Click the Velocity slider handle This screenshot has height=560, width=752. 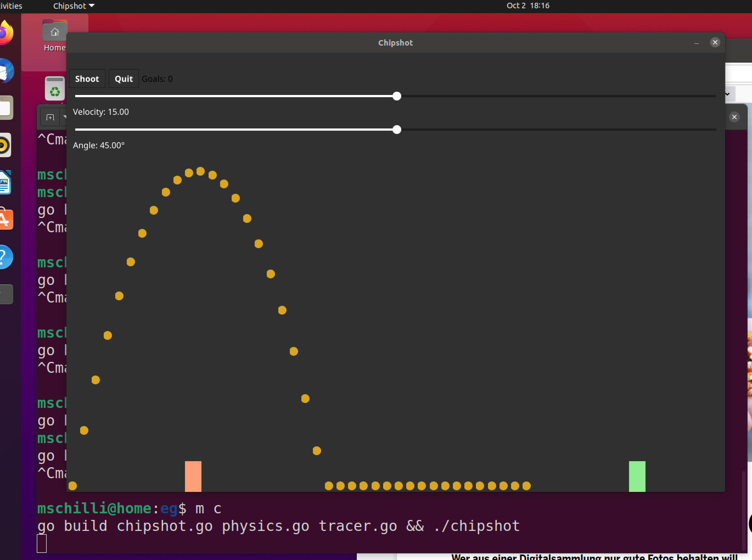[397, 96]
